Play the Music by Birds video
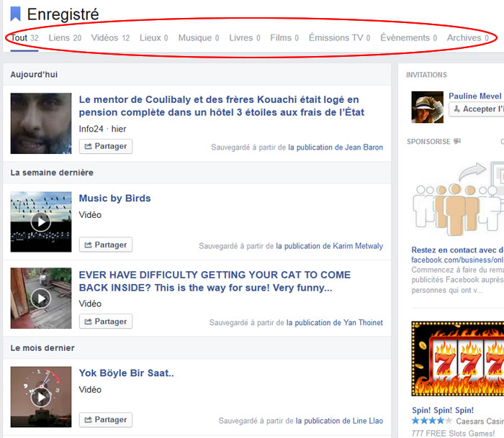 pyautogui.click(x=41, y=222)
